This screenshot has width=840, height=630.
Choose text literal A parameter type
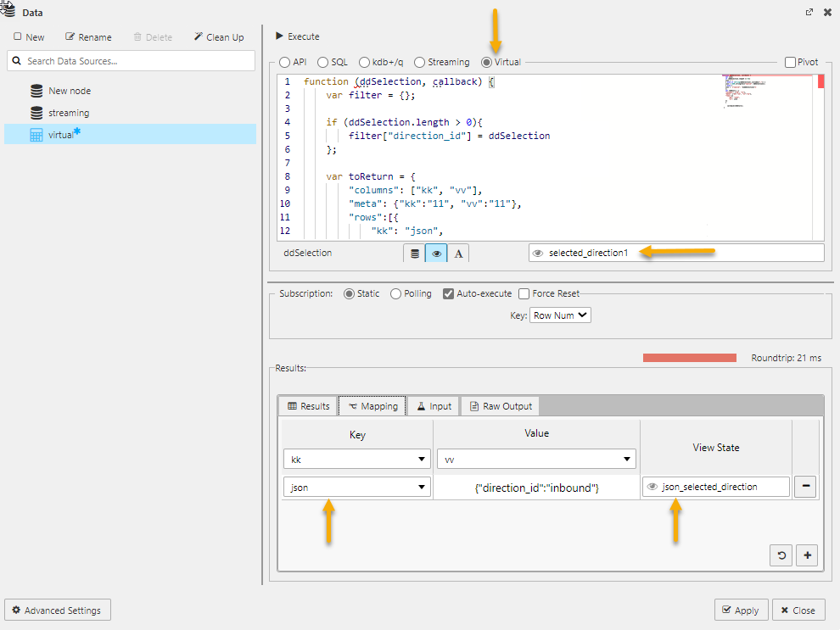tap(458, 254)
